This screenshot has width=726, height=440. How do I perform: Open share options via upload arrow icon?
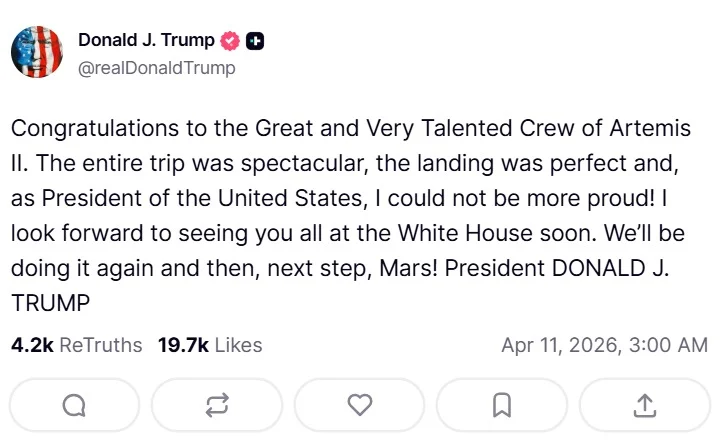coord(645,404)
